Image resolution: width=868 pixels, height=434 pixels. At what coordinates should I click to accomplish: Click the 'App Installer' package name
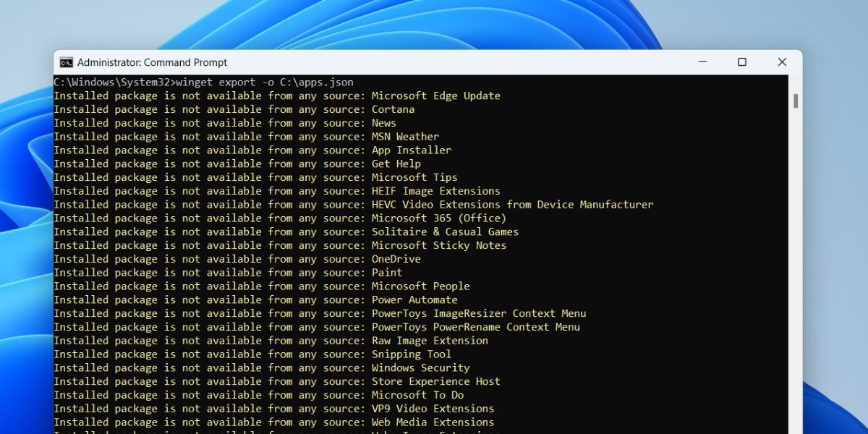pyautogui.click(x=411, y=150)
